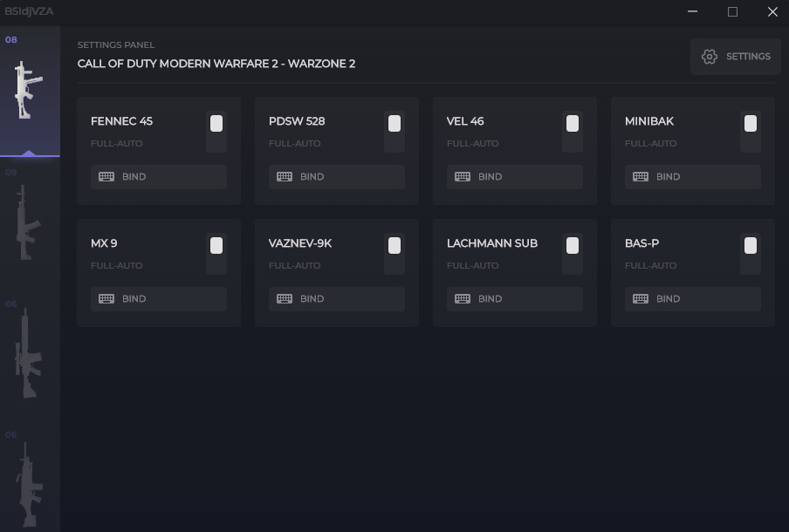This screenshot has width=789, height=532.
Task: Enable the VAZNEV-9K toggle
Action: [x=394, y=254]
